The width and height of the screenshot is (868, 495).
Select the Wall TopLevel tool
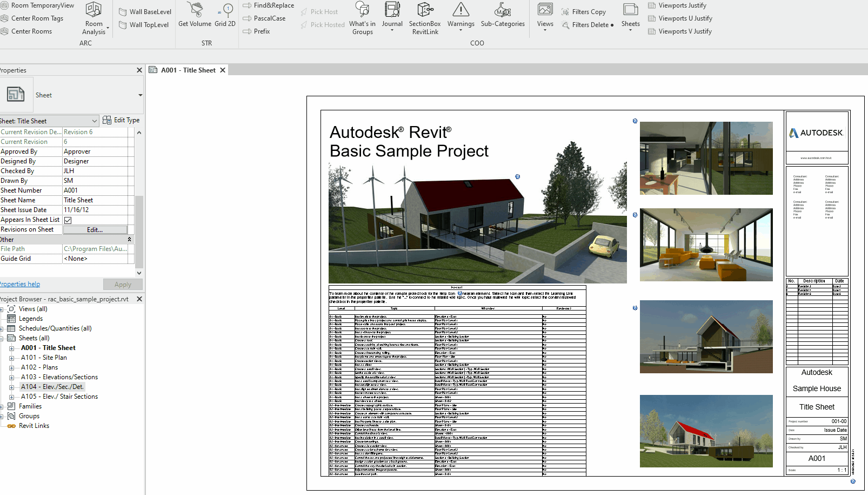(x=144, y=25)
